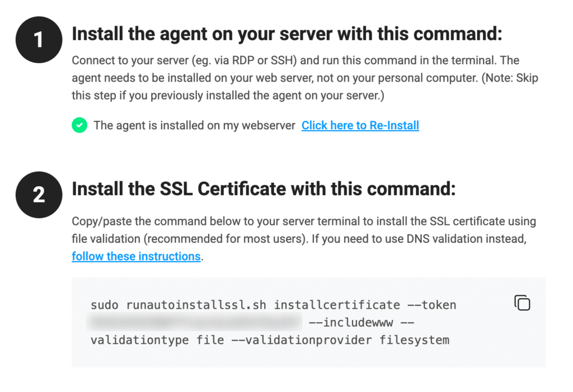Click heading 'Install the SSL Certificate with this command'
Image resolution: width=573 pixels, height=392 pixels.
pyautogui.click(x=264, y=189)
